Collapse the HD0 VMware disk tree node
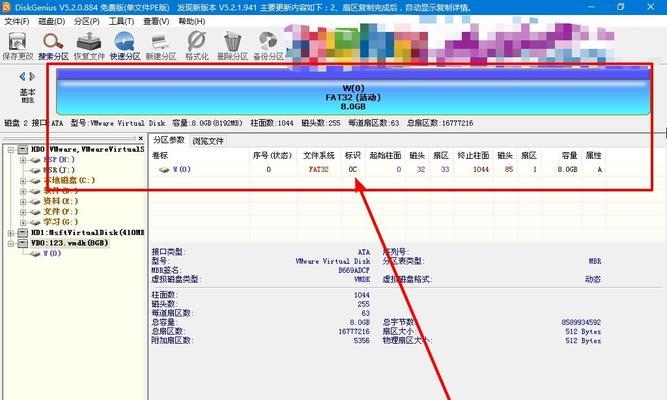 (11, 149)
